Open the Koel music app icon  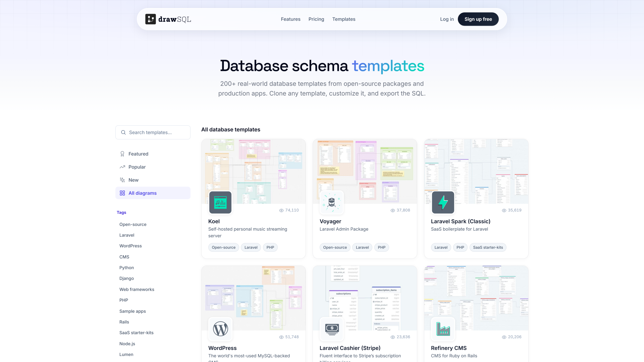220,202
